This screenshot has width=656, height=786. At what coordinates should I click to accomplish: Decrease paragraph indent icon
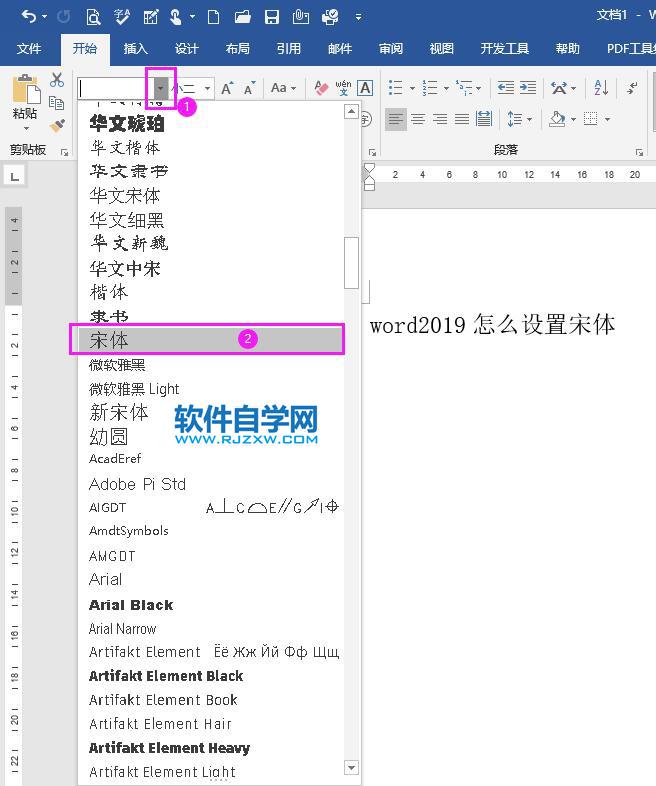[x=506, y=88]
